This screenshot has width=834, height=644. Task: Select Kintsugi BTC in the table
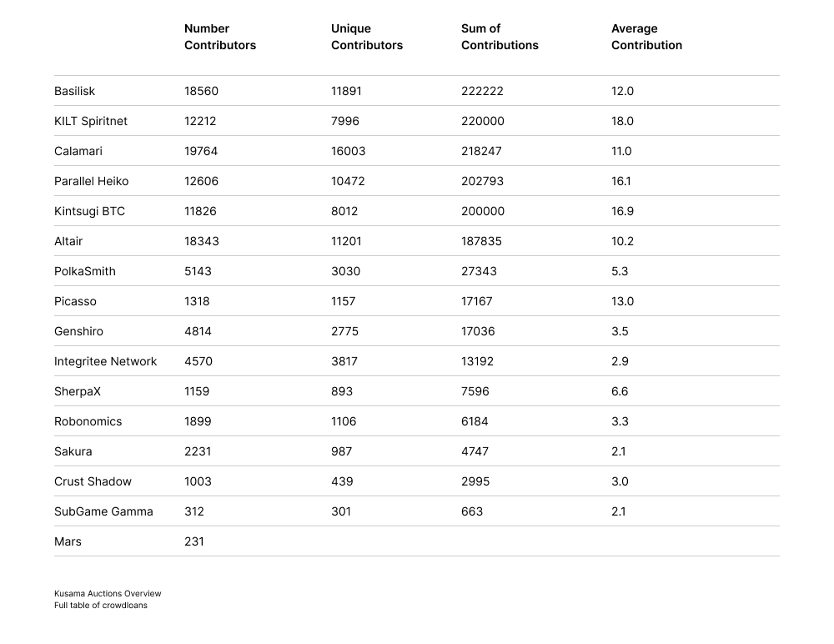point(89,211)
